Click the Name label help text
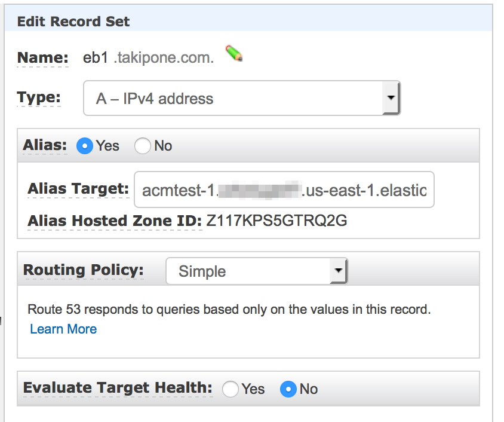The height and width of the screenshot is (422, 504). point(43,58)
